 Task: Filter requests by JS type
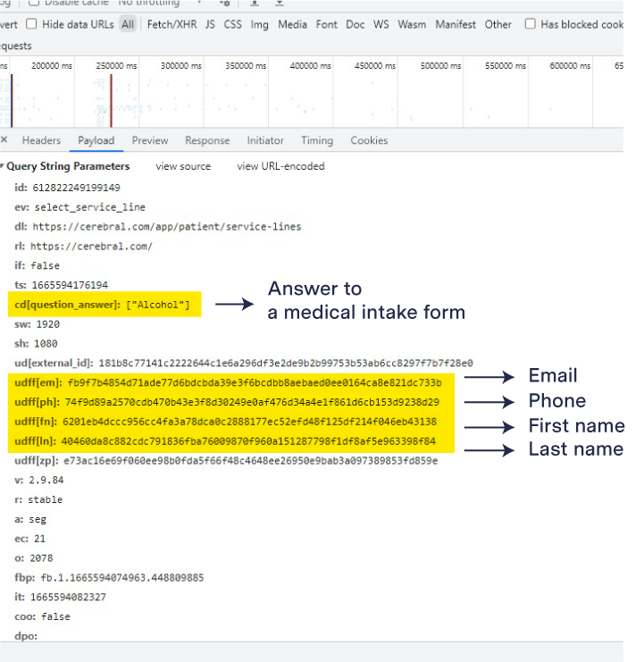coord(210,24)
